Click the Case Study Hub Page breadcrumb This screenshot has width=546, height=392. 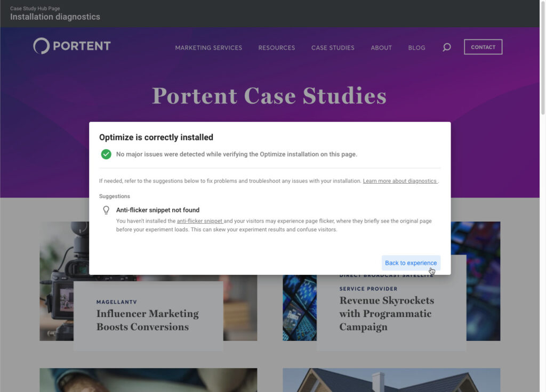(35, 9)
